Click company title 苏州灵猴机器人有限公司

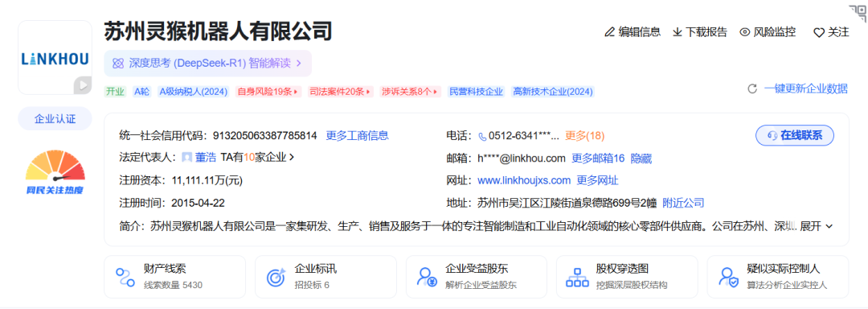[x=218, y=31]
